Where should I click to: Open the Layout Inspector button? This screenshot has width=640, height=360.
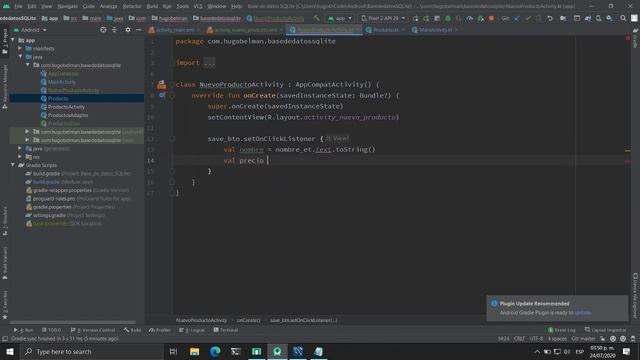pyautogui.click(x=606, y=330)
